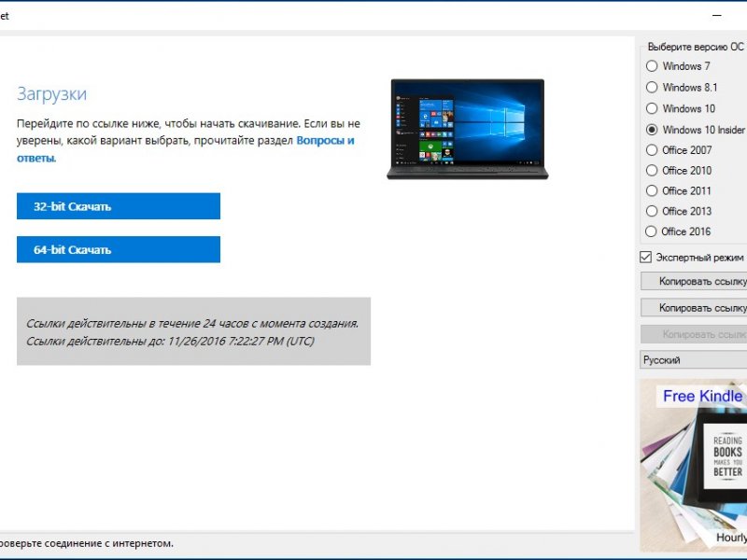Minimize the downloader window
The width and height of the screenshot is (747, 560).
coord(717,16)
